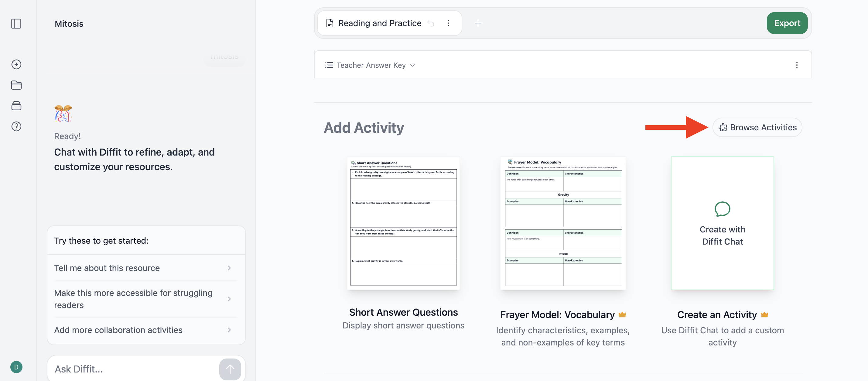Select 'Make this more accessible for struggling readers'
This screenshot has height=381, width=868.
pyautogui.click(x=146, y=299)
